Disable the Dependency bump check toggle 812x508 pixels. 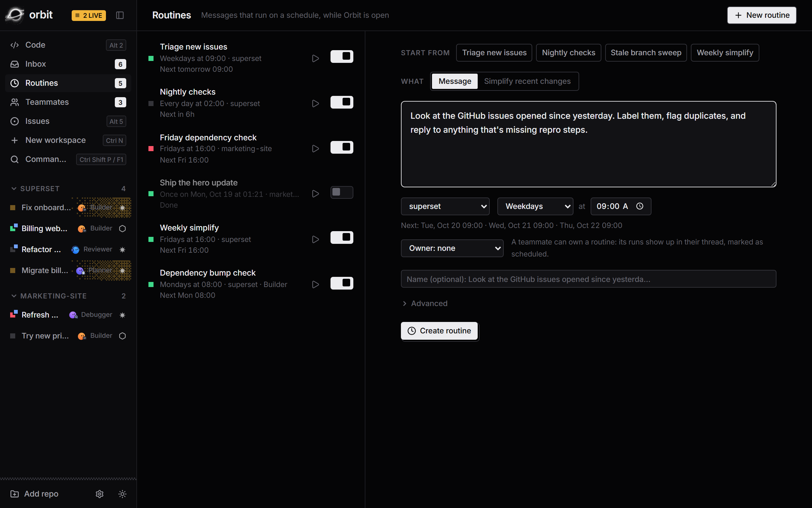tap(342, 283)
